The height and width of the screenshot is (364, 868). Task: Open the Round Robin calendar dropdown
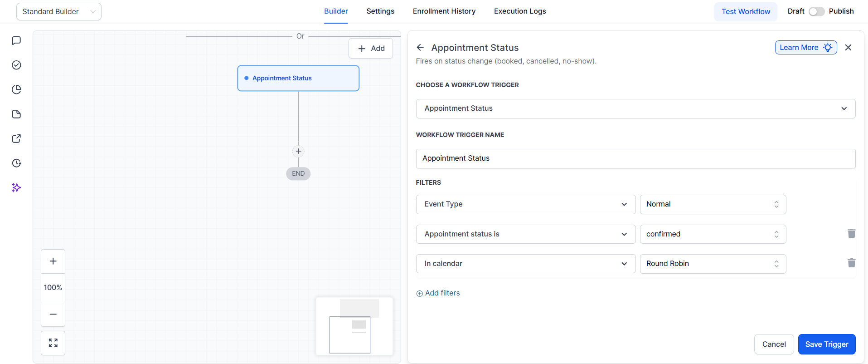click(713, 264)
